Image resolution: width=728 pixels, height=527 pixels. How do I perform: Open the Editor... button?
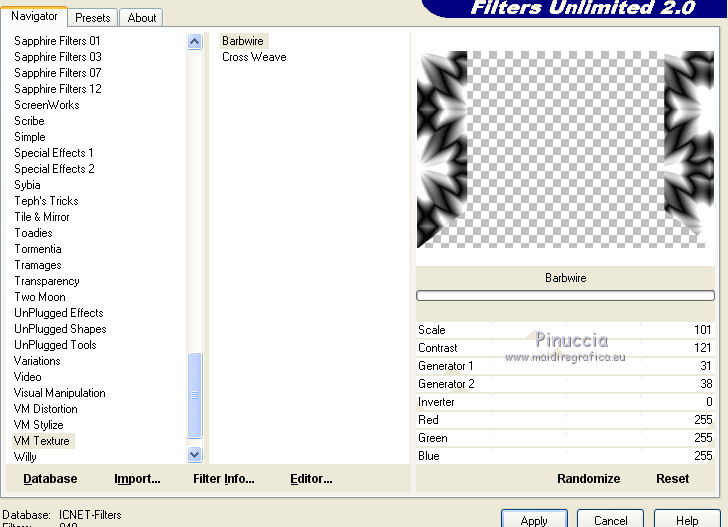click(311, 479)
